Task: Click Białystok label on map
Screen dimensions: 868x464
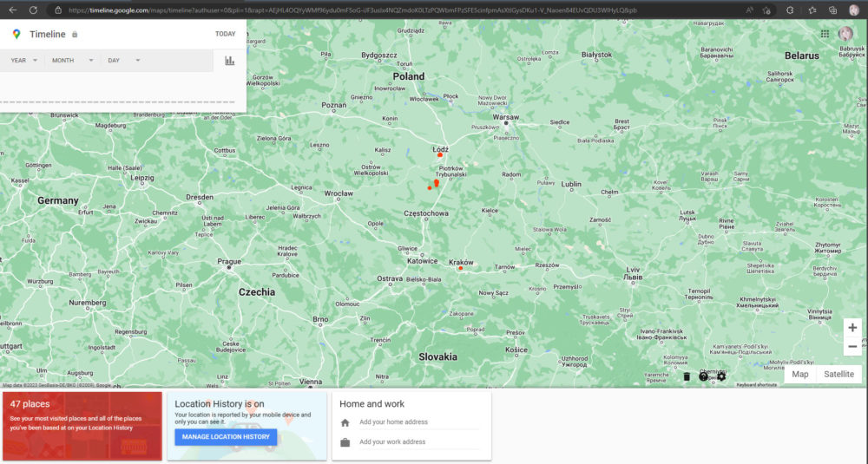Action: pyautogui.click(x=597, y=55)
